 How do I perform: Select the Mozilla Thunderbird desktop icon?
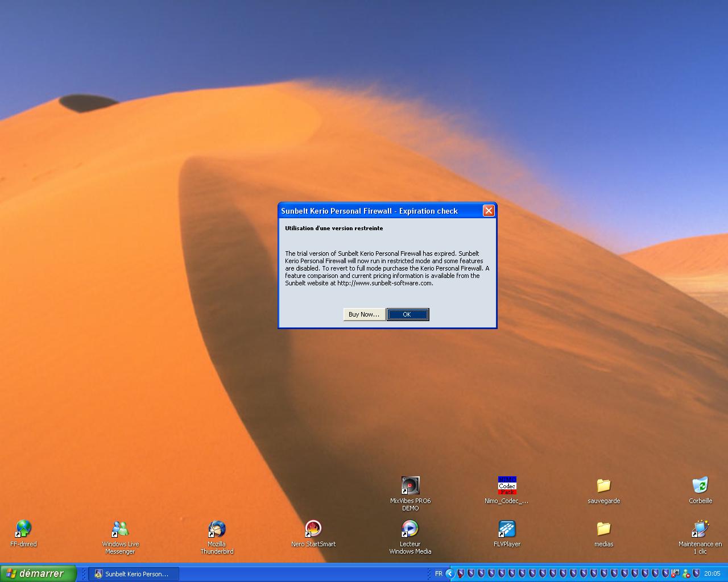[217, 537]
